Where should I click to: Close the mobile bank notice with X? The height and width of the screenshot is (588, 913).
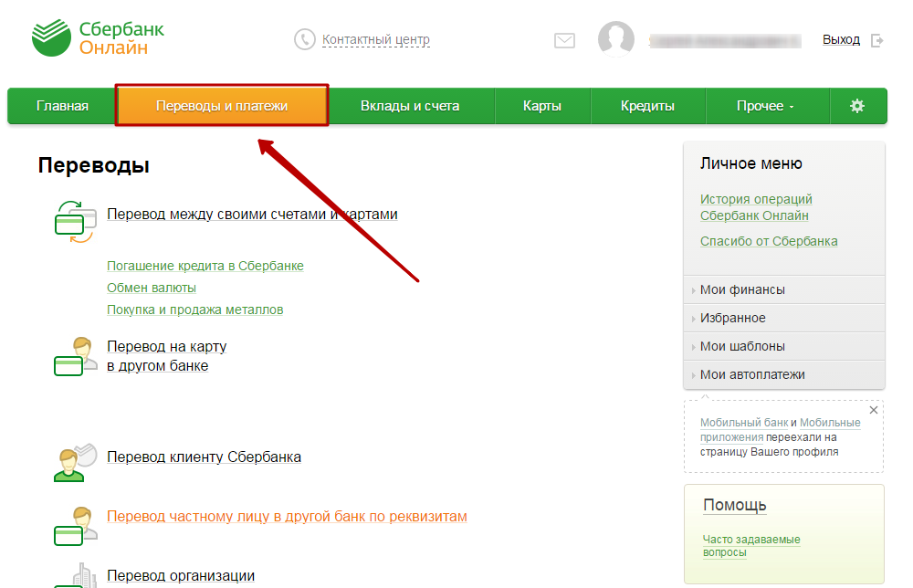[874, 410]
